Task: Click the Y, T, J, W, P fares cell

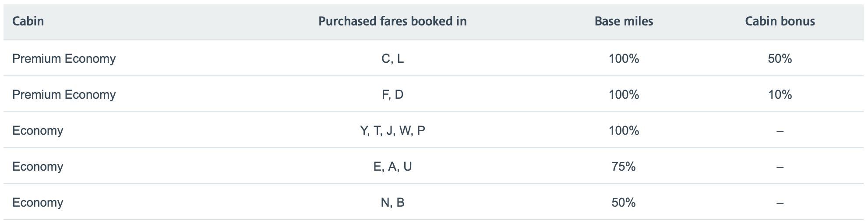Action: 392,131
